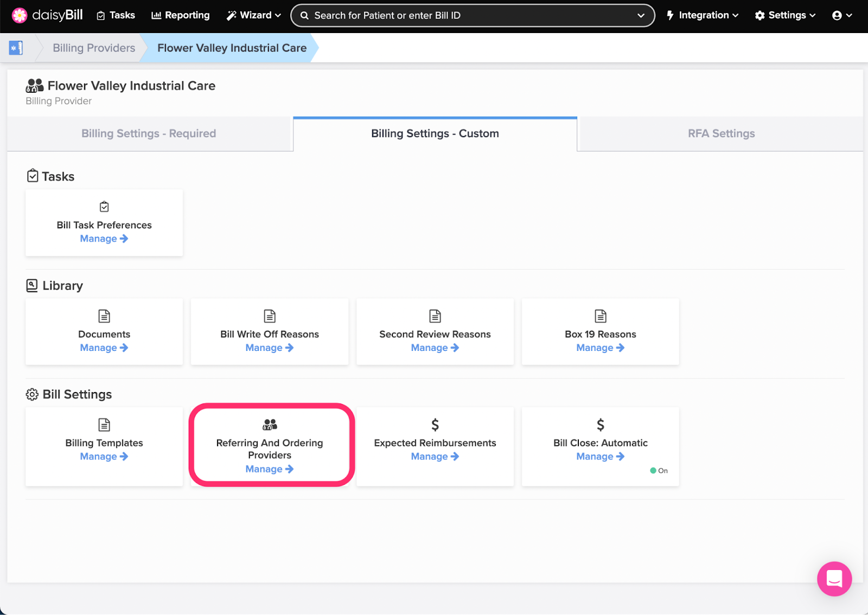Click the Documents card title
868x615 pixels.
tap(104, 334)
